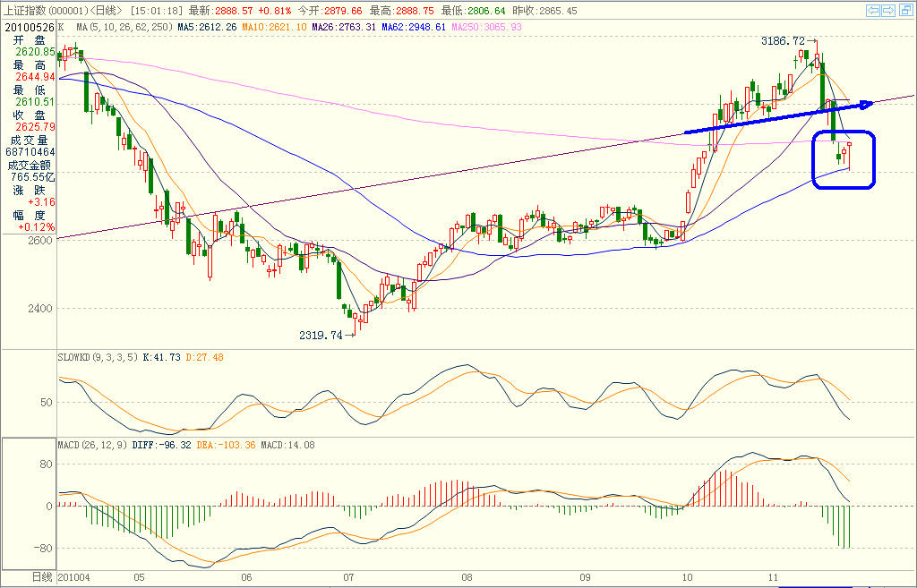Click the SLOWKD 50 axis label
Screen dimensions: 917x588
(47, 403)
